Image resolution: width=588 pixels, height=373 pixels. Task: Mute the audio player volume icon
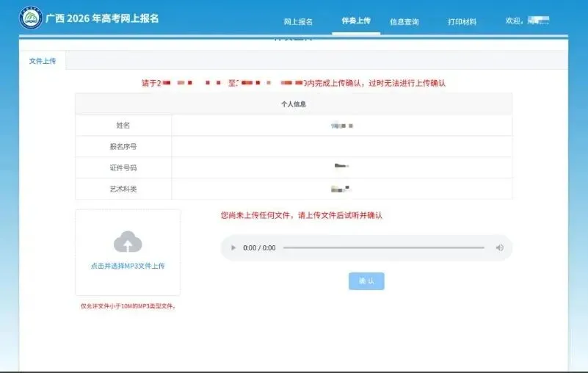499,247
